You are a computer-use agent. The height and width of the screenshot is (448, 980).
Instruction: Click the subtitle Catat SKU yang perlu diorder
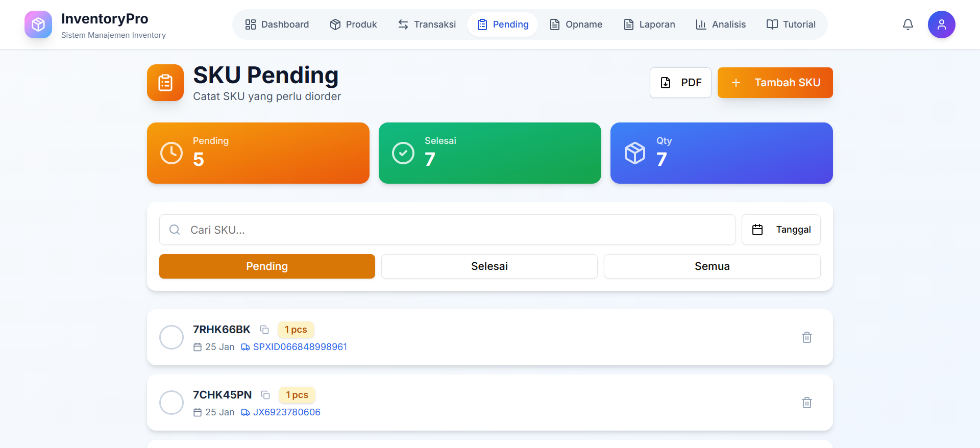(x=267, y=96)
